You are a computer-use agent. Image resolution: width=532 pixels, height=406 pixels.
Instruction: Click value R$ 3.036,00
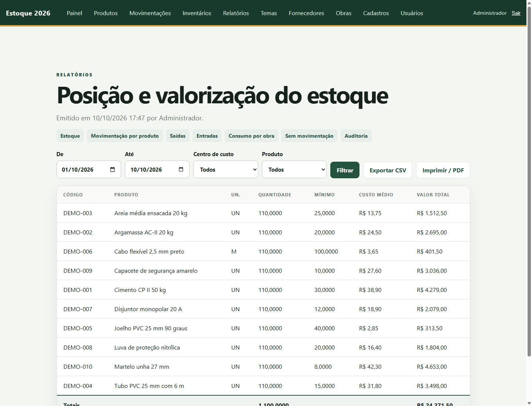pyautogui.click(x=432, y=271)
